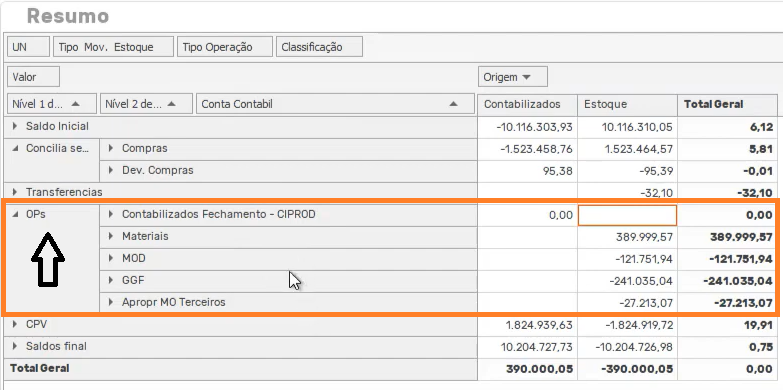Select grand total cell 390.000,05
This screenshot has height=390, width=783.
click(x=527, y=369)
